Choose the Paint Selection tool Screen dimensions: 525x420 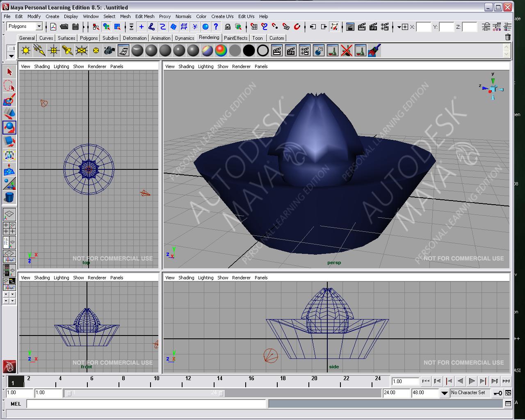pyautogui.click(x=9, y=100)
